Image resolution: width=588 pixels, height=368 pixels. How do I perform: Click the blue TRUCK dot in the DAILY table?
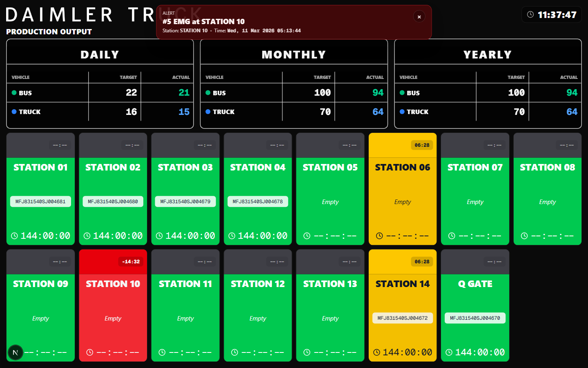click(x=14, y=112)
